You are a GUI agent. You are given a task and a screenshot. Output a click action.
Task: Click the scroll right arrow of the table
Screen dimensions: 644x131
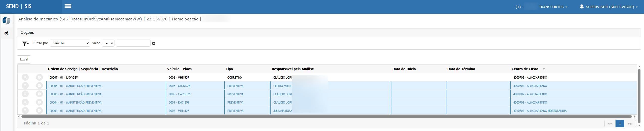point(635,116)
